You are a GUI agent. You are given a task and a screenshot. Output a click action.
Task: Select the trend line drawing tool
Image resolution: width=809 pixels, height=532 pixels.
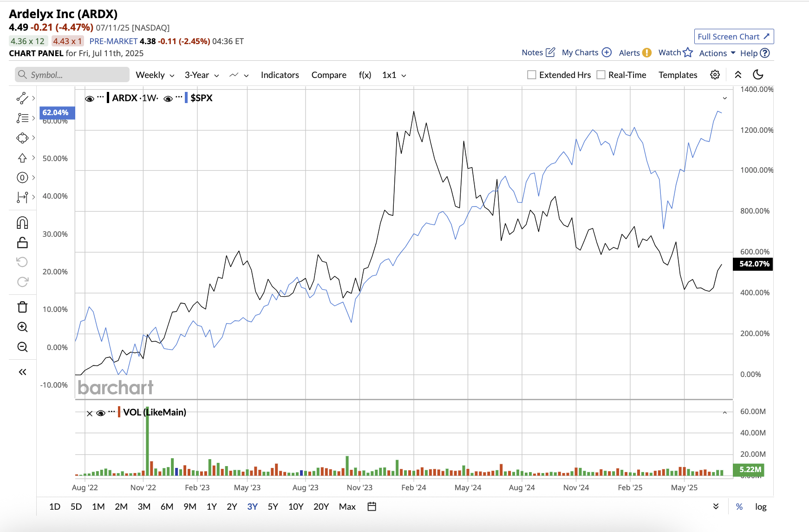click(x=22, y=98)
